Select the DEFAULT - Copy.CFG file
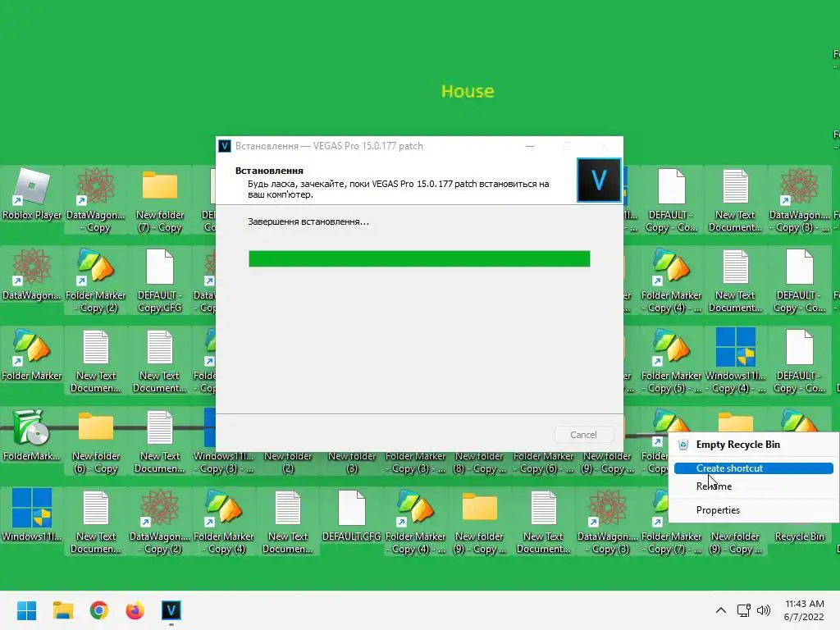The height and width of the screenshot is (630, 840). [x=160, y=281]
